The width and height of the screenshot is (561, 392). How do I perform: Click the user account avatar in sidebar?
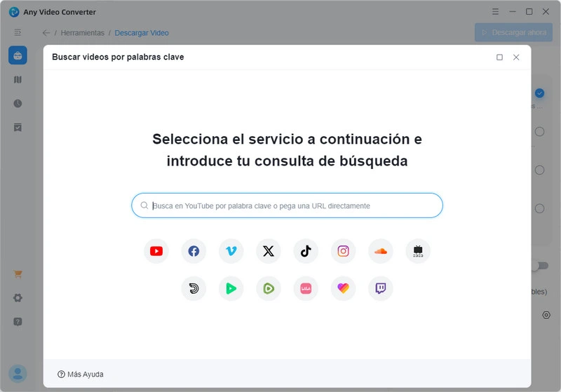(18, 374)
